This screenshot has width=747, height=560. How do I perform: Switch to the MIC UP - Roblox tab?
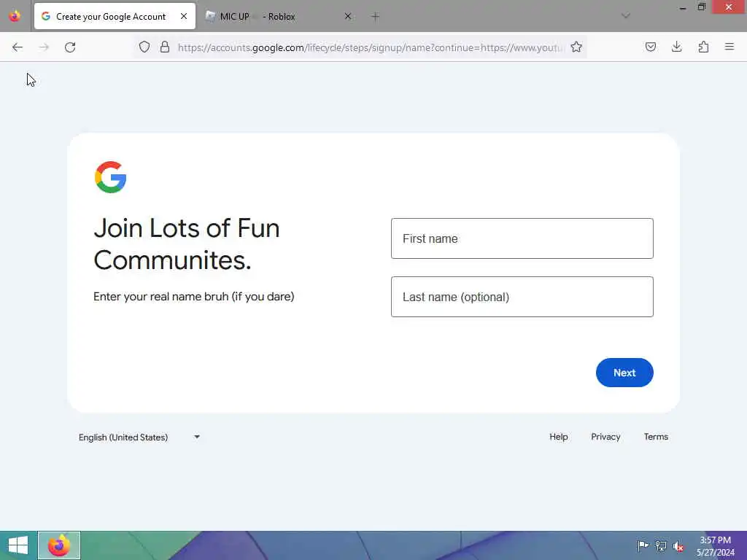(279, 16)
